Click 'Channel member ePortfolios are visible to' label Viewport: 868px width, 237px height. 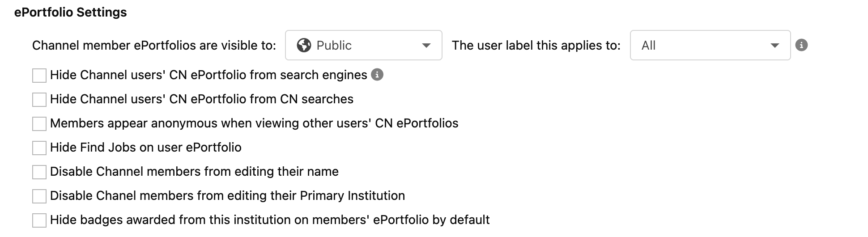click(154, 46)
